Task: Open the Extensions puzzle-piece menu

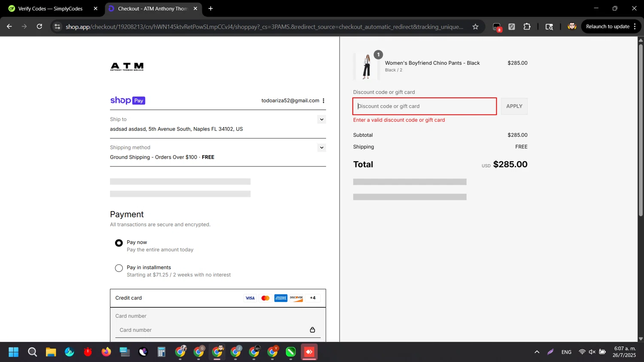Action: 527,27
